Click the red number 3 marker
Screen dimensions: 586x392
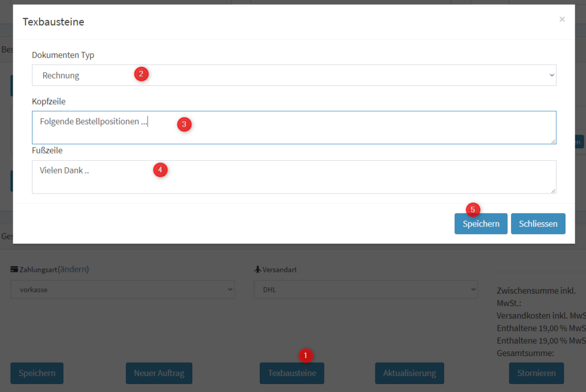coord(184,124)
